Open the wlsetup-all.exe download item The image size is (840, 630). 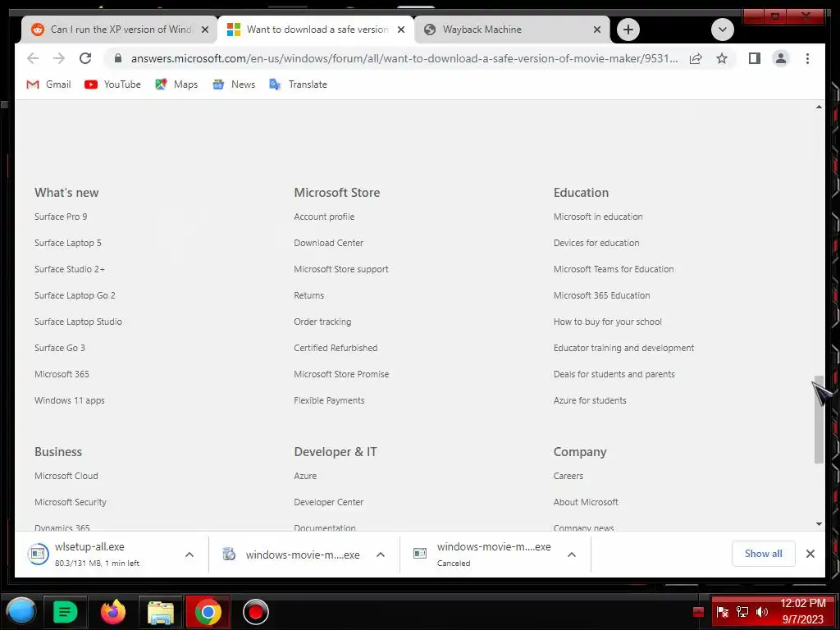click(97, 555)
